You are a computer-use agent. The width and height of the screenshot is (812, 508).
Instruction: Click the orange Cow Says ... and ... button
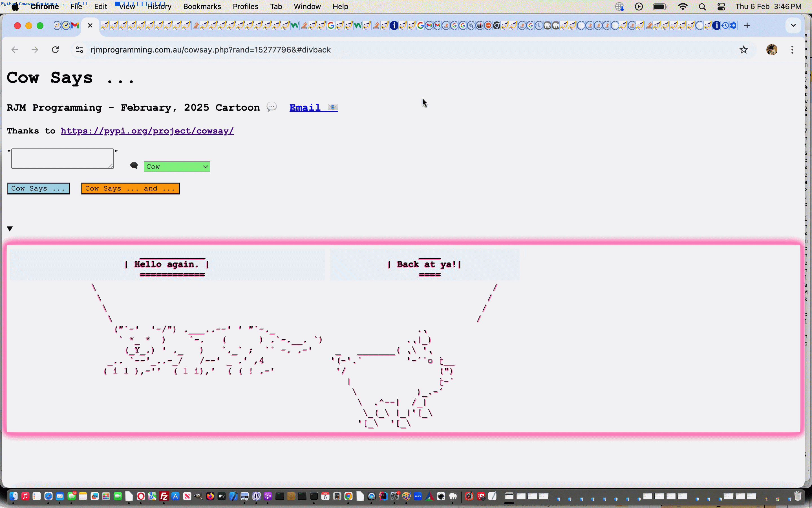point(130,189)
